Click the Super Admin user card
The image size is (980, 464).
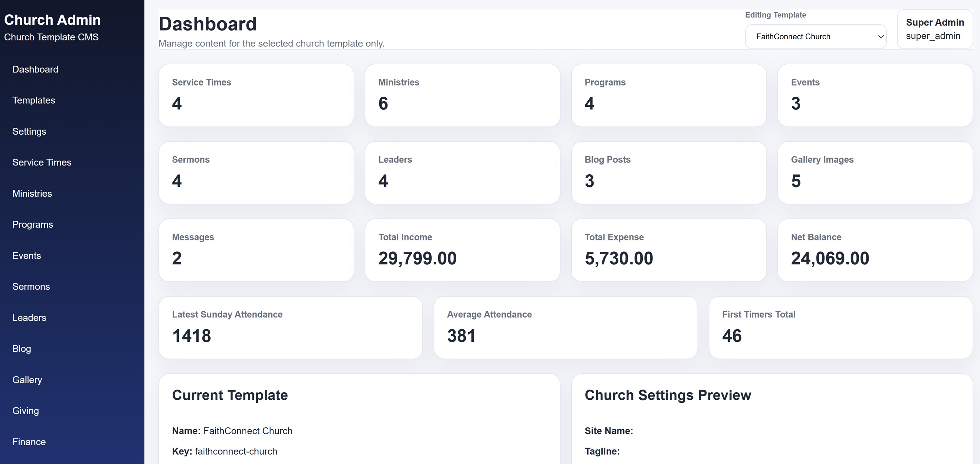935,29
